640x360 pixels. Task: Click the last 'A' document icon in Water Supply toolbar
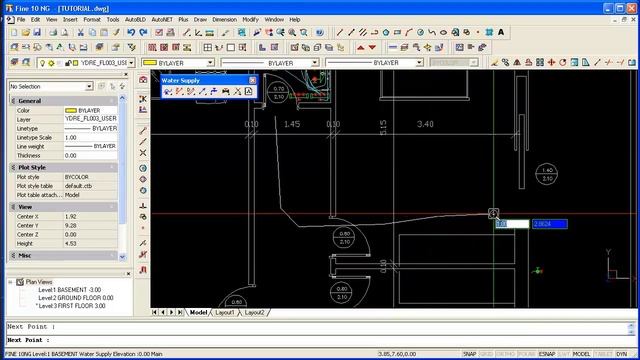click(x=248, y=91)
